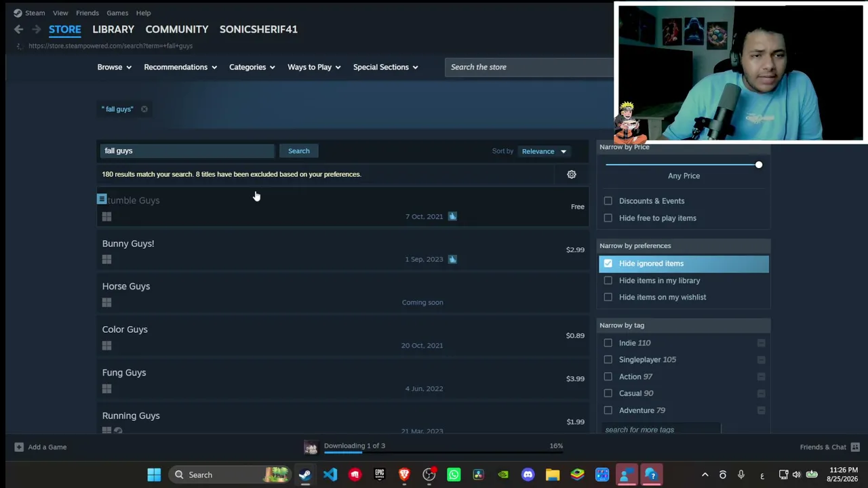Click the volume icon in the system tray
The image size is (868, 488).
[x=796, y=475]
